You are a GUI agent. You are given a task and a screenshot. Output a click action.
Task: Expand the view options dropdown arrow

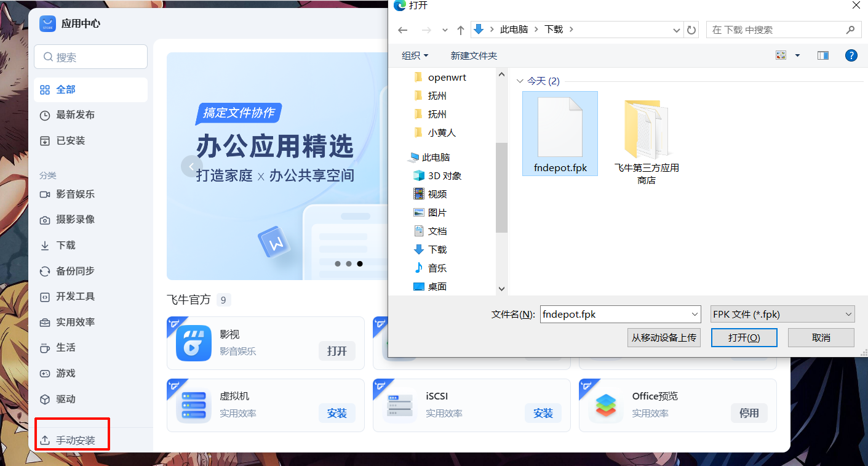pos(798,55)
